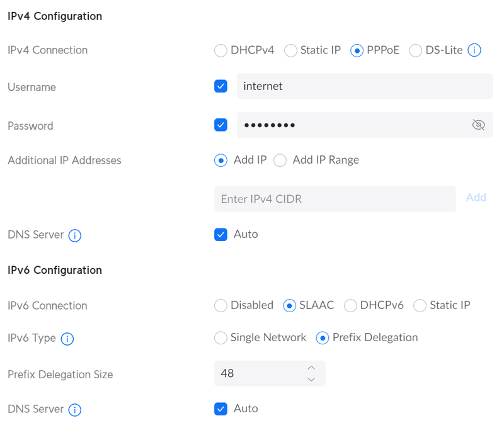504x445 pixels.
Task: Select DHCPv4 connection option
Action: click(x=220, y=50)
